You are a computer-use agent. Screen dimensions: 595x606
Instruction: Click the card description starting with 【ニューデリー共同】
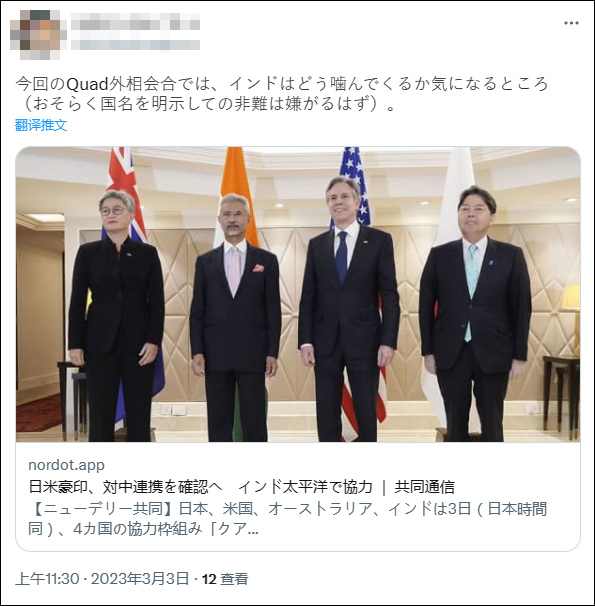[287, 519]
